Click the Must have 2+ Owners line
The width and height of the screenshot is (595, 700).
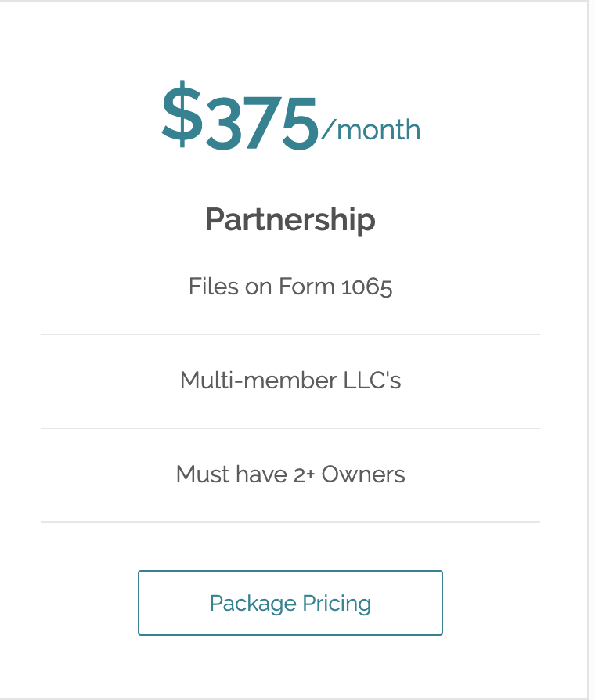tap(290, 474)
